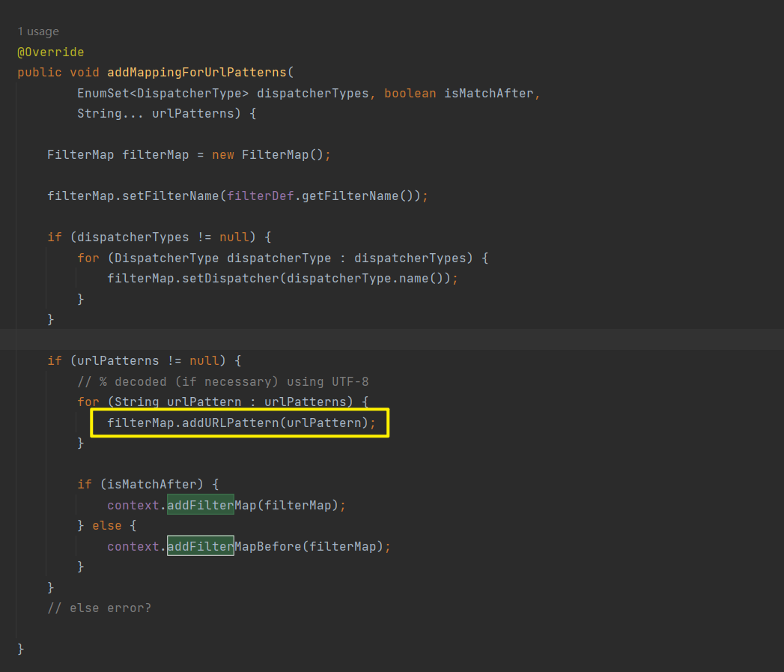
Task: Place cursor on addMappingForUrlPatterns method name
Action: click(197, 73)
